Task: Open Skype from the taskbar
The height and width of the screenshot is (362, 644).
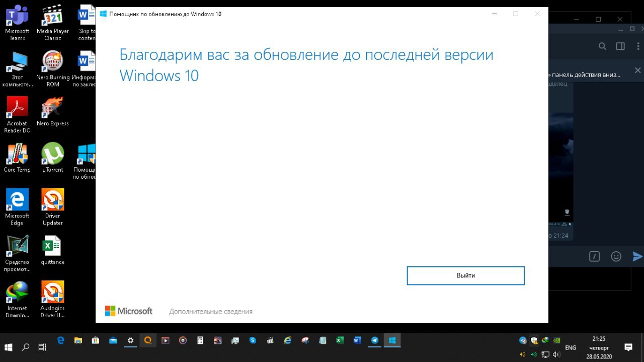Action: point(253,340)
